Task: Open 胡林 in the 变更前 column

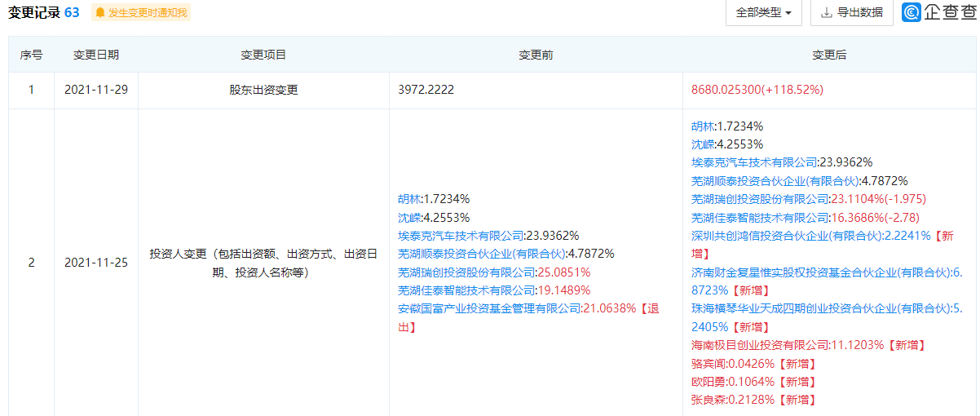Action: pos(409,199)
